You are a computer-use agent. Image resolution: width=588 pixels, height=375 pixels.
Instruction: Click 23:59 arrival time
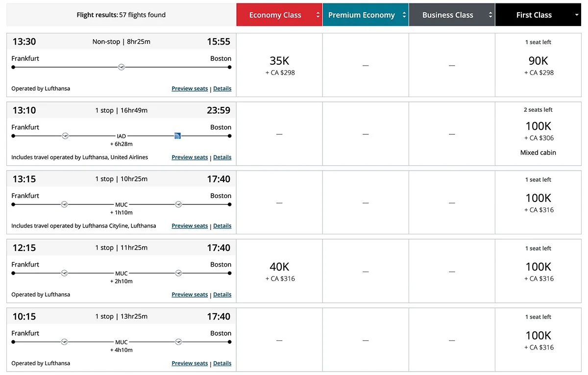click(x=219, y=110)
